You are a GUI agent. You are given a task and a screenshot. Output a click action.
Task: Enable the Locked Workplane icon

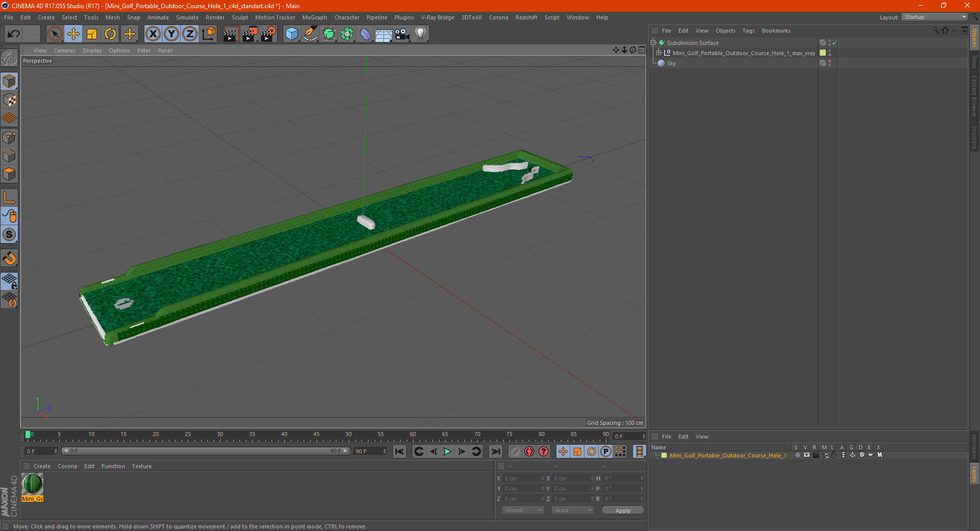9,281
